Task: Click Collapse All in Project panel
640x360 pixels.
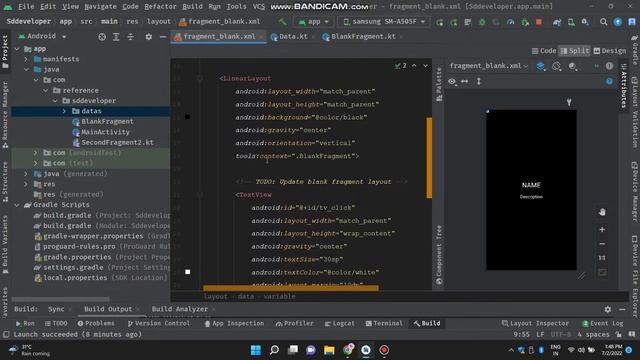Action: click(x=131, y=37)
